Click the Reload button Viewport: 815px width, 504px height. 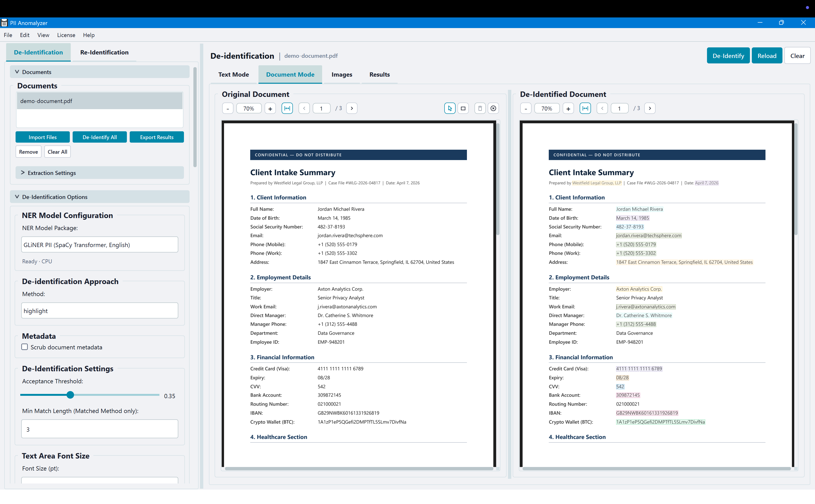coord(767,55)
